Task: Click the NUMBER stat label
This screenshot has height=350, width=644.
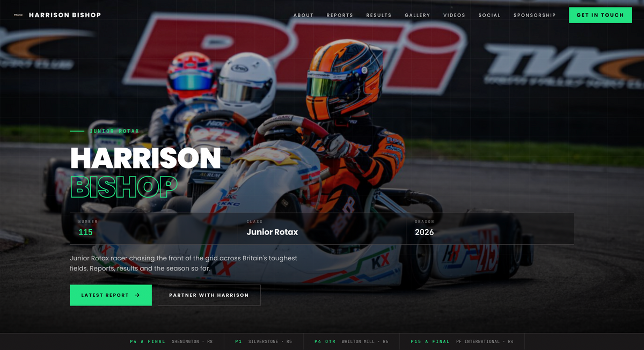Action: (x=88, y=222)
